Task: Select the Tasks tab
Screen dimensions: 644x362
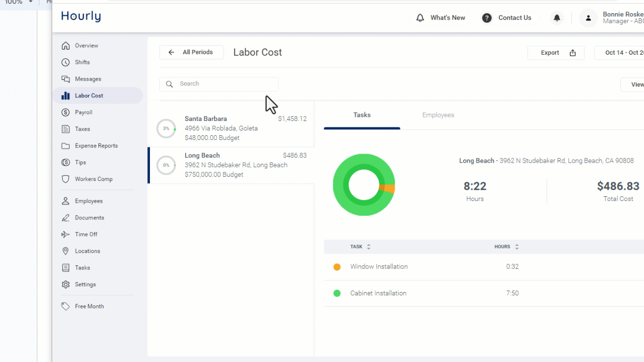Action: pos(362,115)
